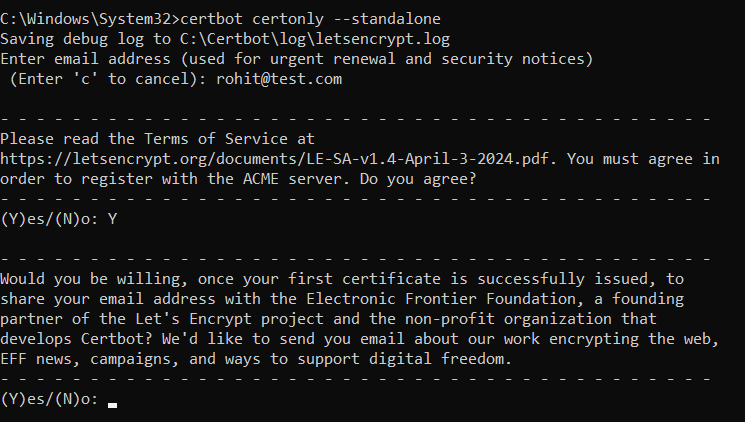Click the blinking cursor at the last prompt
Viewport: 745px width, 422px height.
coord(112,405)
